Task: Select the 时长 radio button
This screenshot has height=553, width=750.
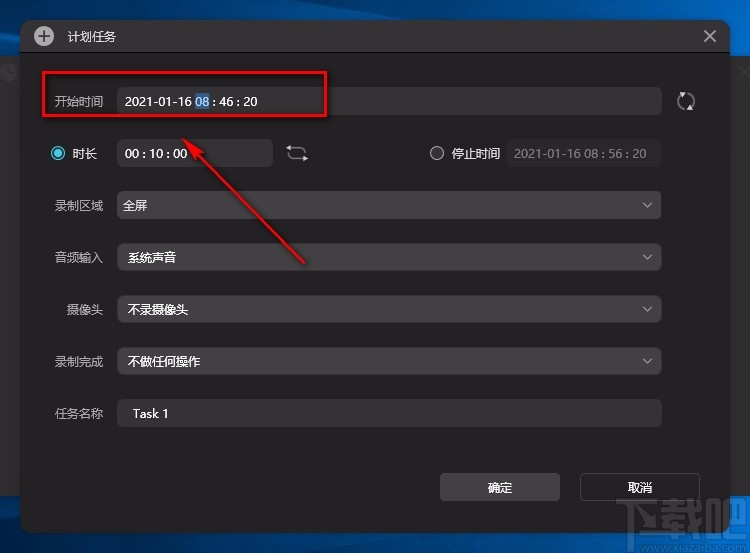Action: 58,153
